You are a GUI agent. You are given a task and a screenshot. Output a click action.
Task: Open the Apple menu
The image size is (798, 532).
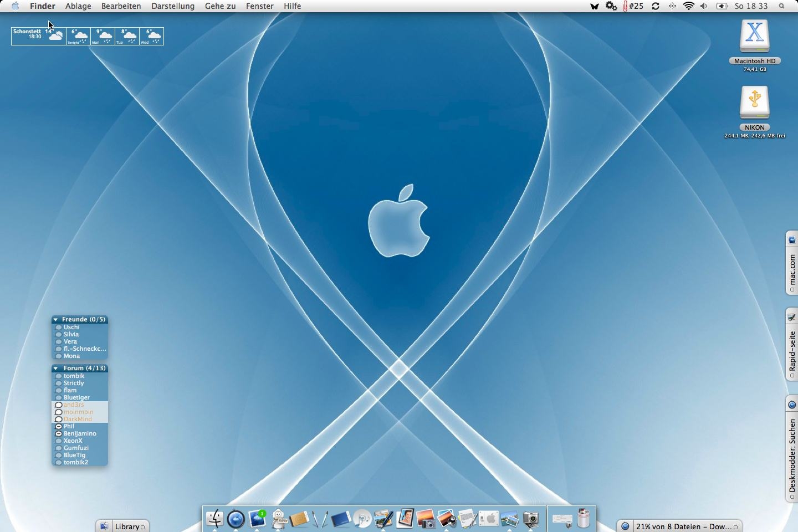(15, 6)
